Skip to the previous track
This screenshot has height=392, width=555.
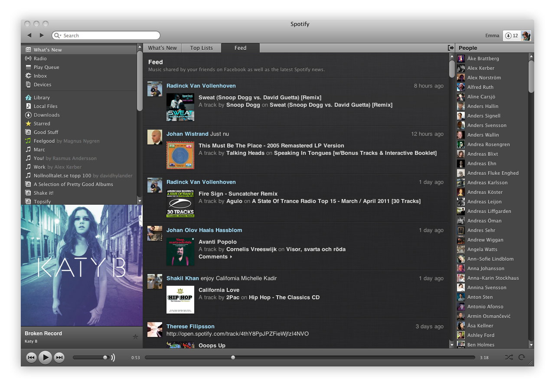(x=31, y=357)
